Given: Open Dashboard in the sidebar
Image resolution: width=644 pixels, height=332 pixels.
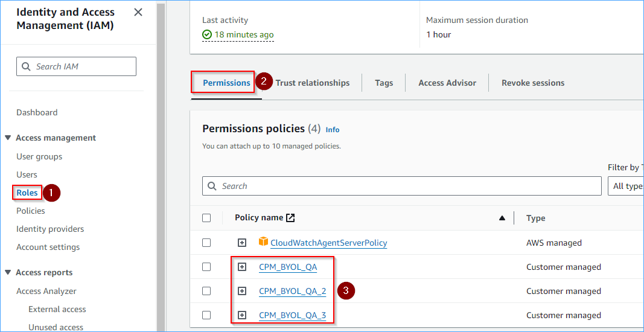Looking at the screenshot, I should pos(37,112).
